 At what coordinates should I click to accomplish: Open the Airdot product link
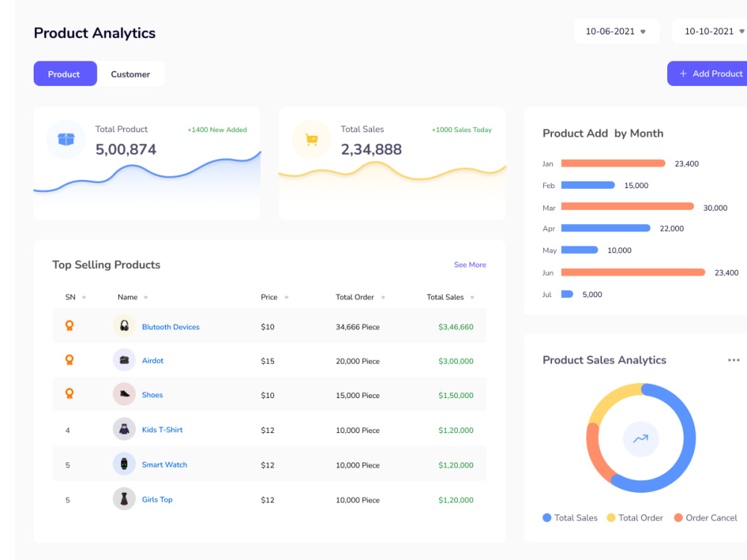click(152, 361)
